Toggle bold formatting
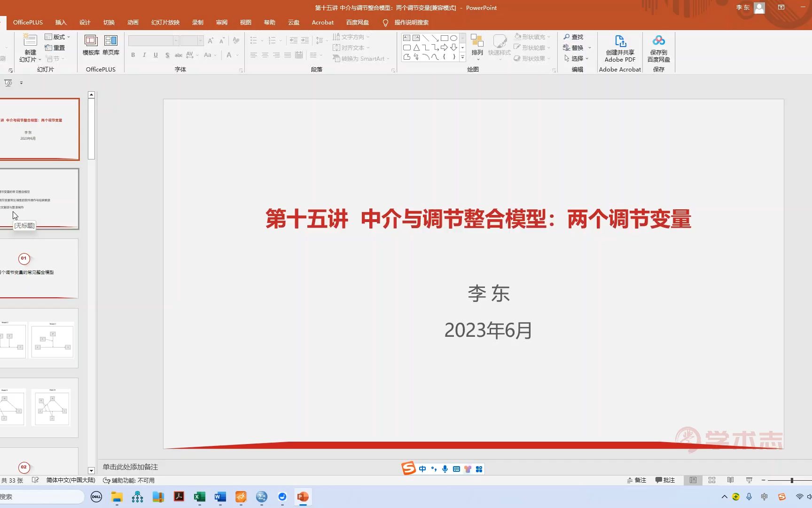Image resolution: width=812 pixels, height=508 pixels. 133,55
